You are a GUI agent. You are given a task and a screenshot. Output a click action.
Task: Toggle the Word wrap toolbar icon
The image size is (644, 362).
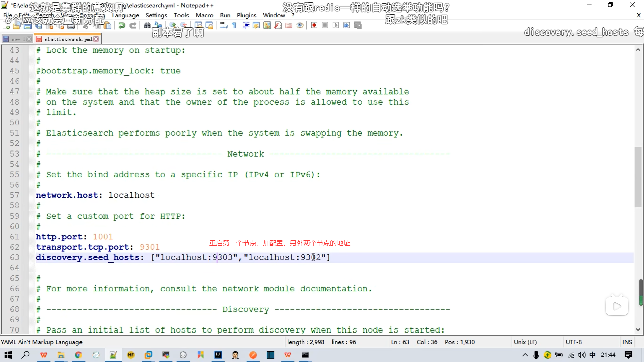[x=224, y=25]
